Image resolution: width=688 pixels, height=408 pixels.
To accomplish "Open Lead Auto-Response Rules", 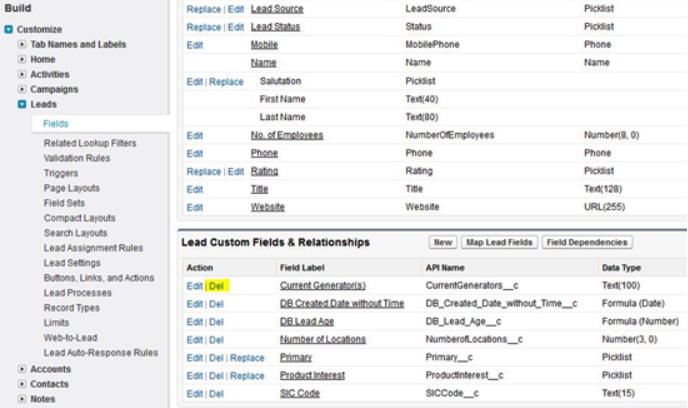I will click(100, 352).
